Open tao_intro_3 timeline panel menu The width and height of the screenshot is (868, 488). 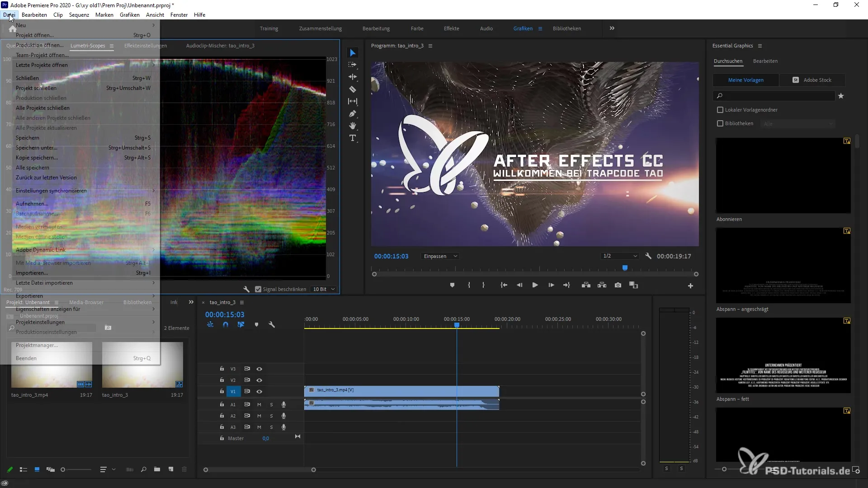coord(242,302)
